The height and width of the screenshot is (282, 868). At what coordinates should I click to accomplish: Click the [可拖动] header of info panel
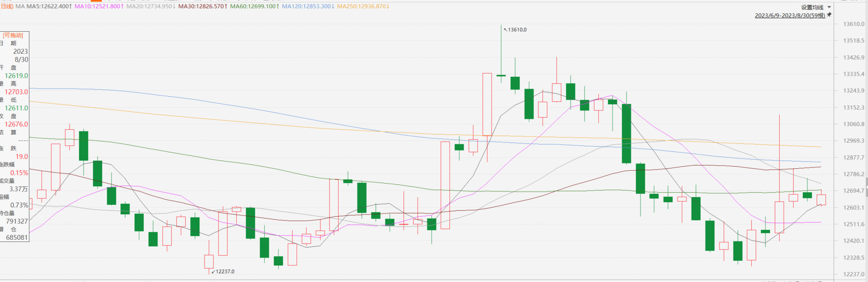(13, 35)
